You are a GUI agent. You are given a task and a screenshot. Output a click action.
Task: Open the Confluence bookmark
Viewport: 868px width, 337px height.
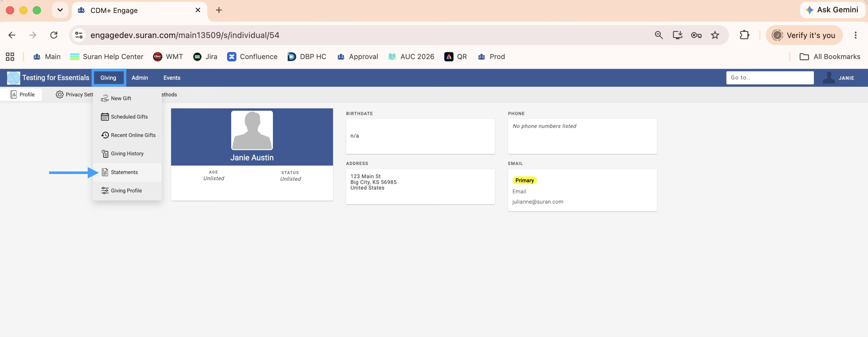click(x=252, y=57)
